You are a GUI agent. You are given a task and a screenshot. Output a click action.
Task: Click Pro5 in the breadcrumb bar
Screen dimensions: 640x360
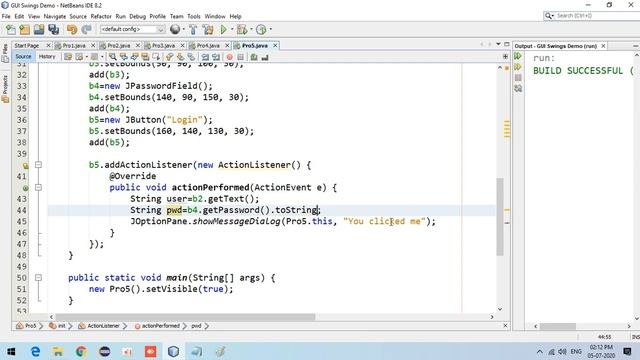(x=30, y=326)
